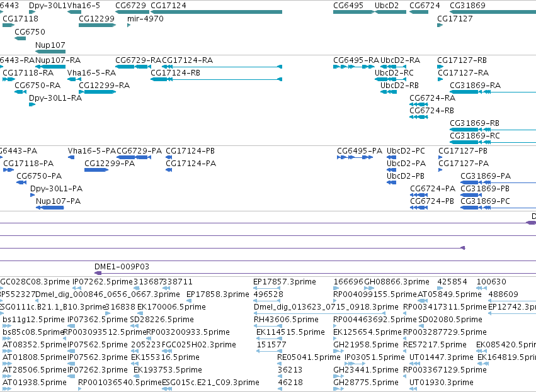Image resolution: width=536 pixels, height=392 pixels.
Task: Open the CG6495-RA transcript label
Action: 356,60
